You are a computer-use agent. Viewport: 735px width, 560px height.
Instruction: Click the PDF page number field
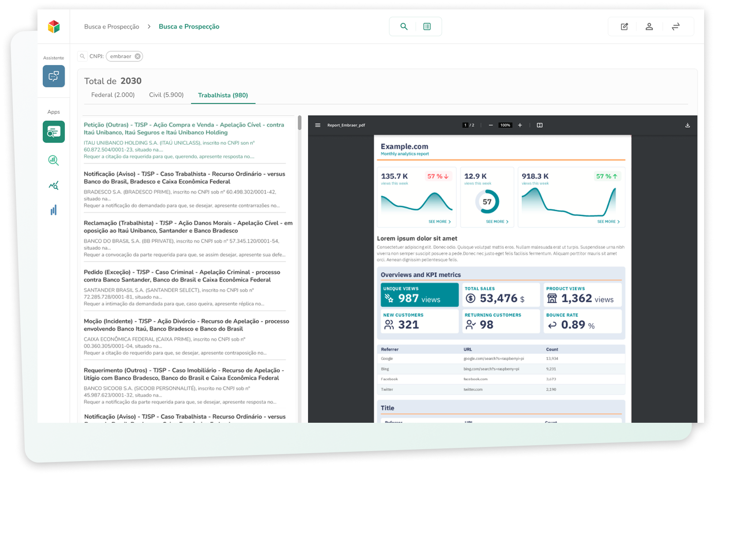pos(465,125)
